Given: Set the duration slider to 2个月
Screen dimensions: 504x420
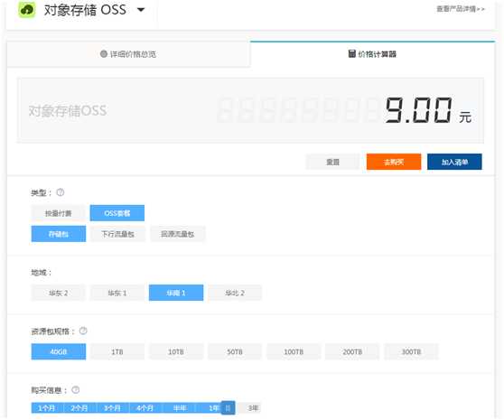Looking at the screenshot, I should [x=79, y=408].
